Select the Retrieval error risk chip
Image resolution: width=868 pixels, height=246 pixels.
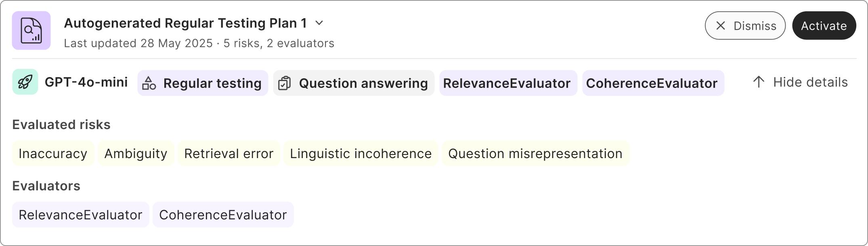click(229, 154)
